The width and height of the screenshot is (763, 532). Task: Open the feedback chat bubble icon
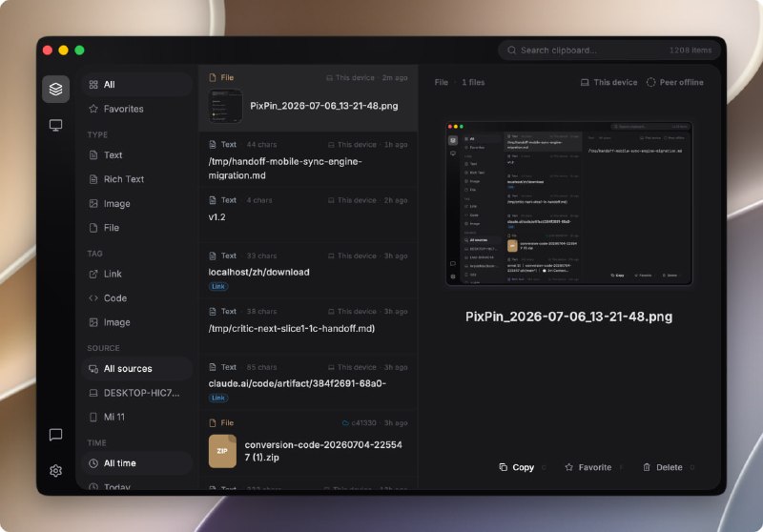55,434
